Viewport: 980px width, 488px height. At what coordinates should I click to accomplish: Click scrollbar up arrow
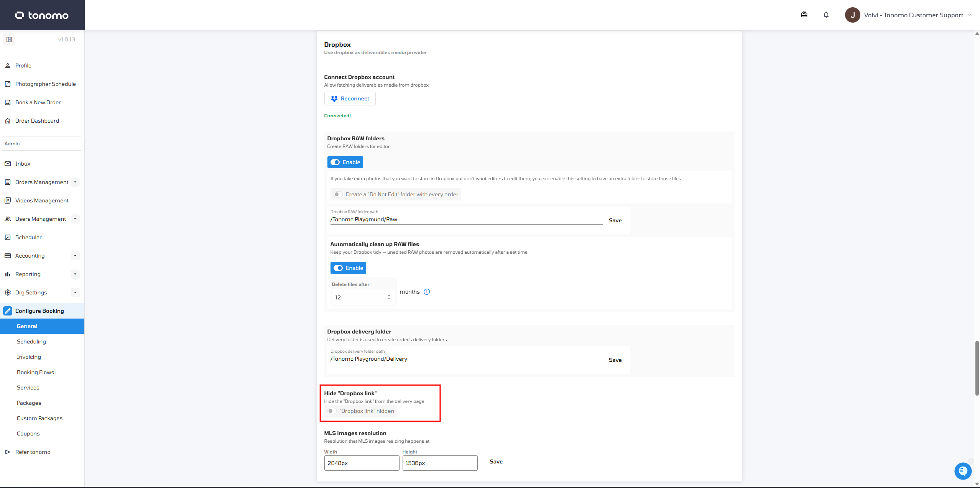coord(977,34)
